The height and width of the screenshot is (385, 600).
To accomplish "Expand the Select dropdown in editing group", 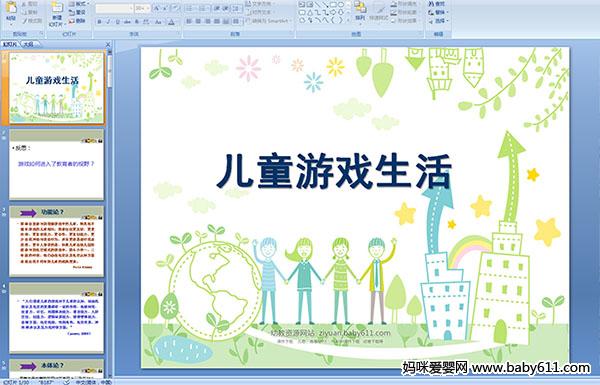I will click(x=438, y=21).
